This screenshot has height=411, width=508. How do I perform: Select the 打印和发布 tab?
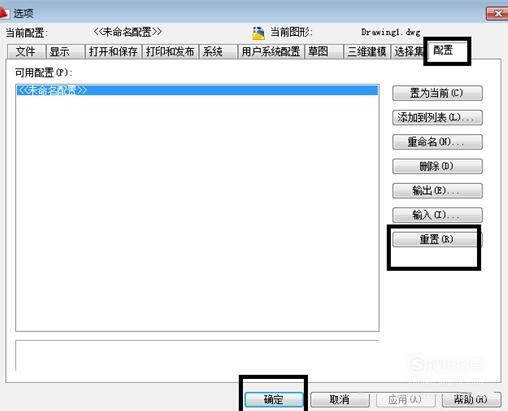(x=170, y=52)
